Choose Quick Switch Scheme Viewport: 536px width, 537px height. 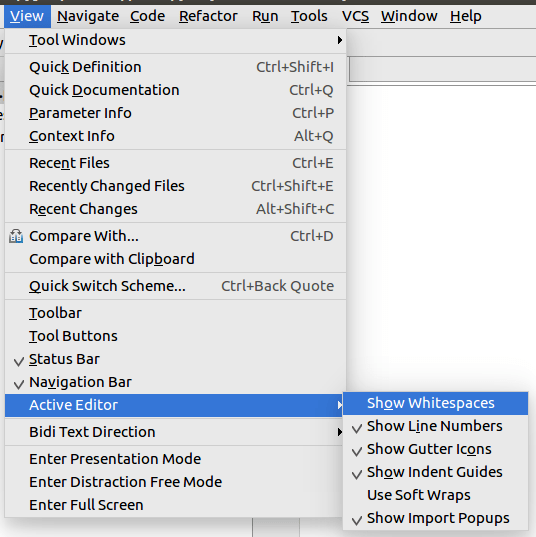(x=175, y=286)
